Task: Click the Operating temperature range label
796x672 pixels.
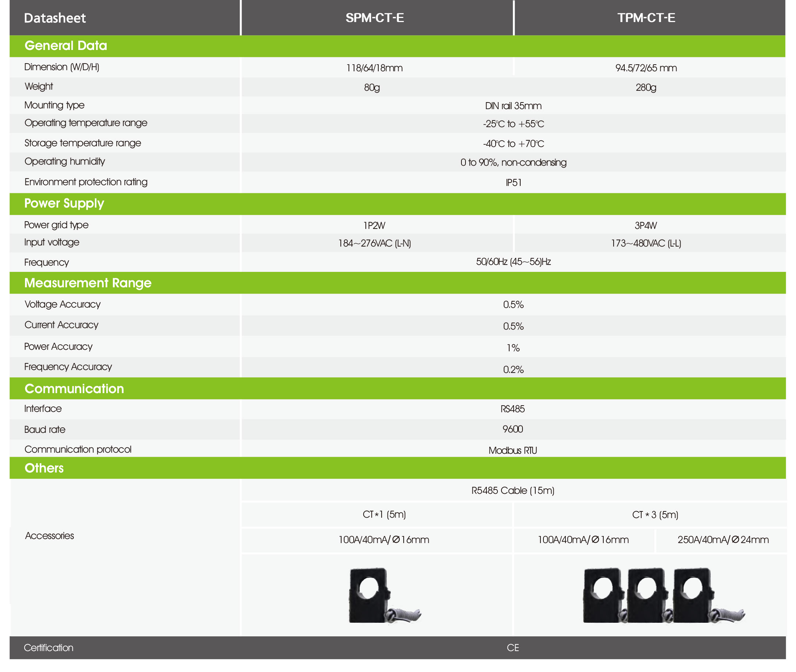Action: 86,123
